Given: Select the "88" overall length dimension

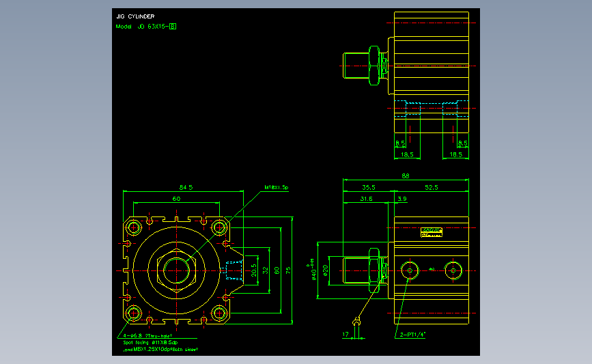Looking at the screenshot, I should [x=406, y=176].
